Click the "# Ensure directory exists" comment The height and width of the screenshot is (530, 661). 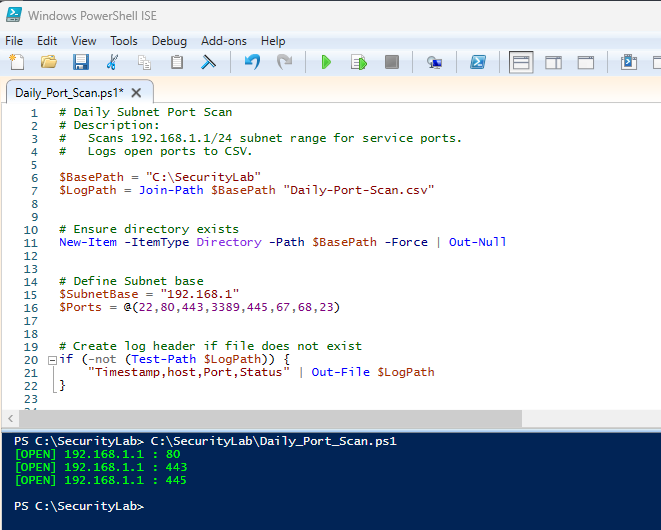point(149,229)
